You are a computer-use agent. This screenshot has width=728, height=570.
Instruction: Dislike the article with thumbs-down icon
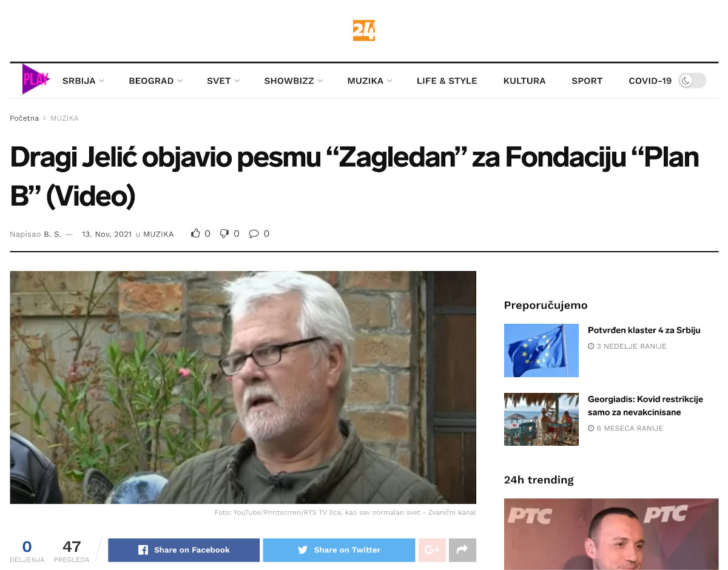tap(224, 233)
